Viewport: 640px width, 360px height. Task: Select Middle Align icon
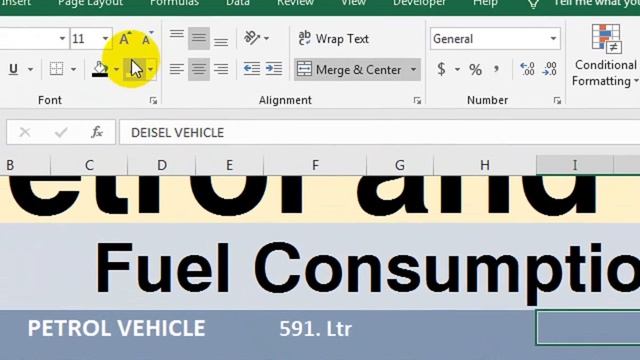coord(199,38)
